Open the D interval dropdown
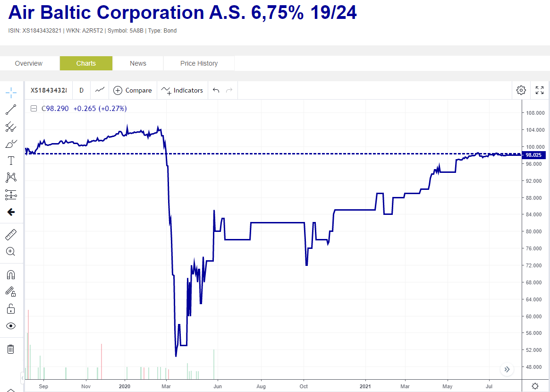The width and height of the screenshot is (550, 392). coord(82,90)
